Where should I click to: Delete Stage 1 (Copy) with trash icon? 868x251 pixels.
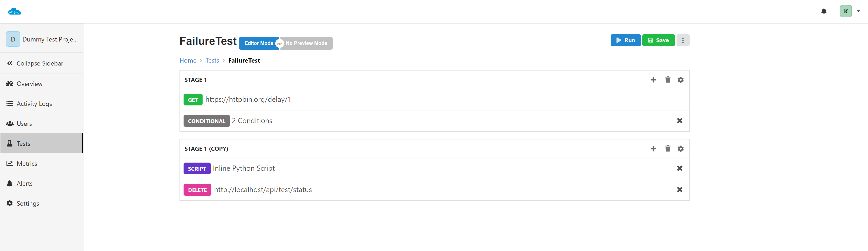coord(667,149)
